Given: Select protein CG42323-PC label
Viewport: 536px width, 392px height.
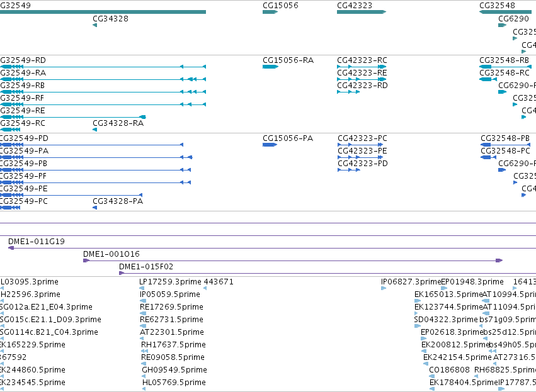Looking at the screenshot, I should 363,138.
